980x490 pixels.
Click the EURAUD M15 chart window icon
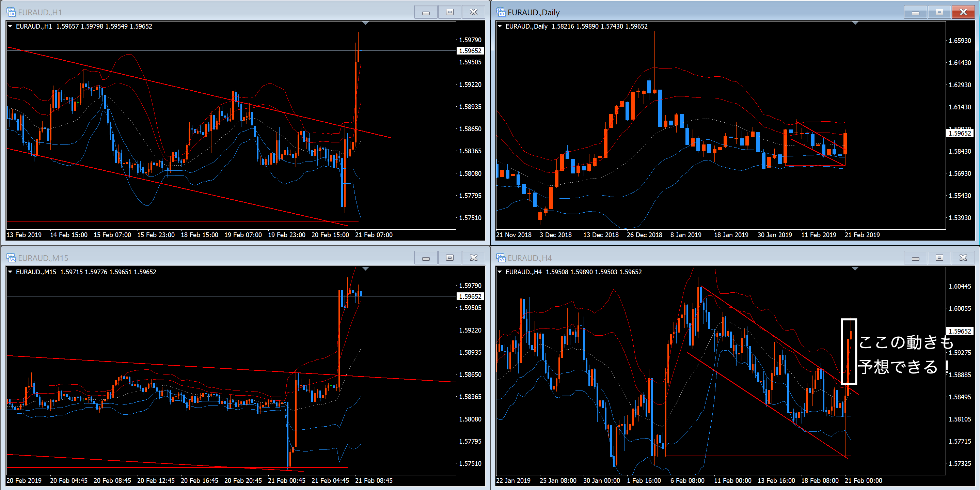11,258
